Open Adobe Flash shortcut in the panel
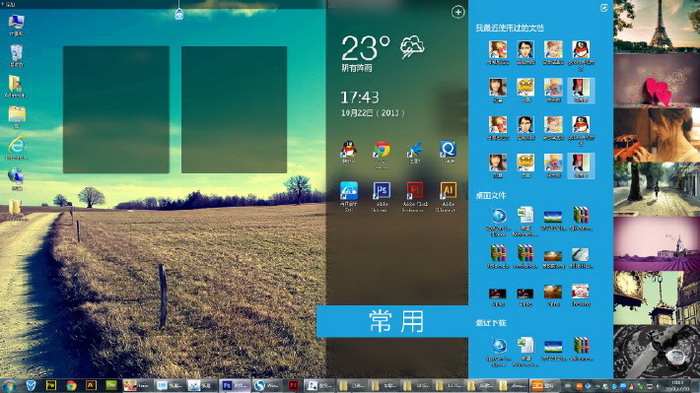Image resolution: width=700 pixels, height=393 pixels. [415, 191]
